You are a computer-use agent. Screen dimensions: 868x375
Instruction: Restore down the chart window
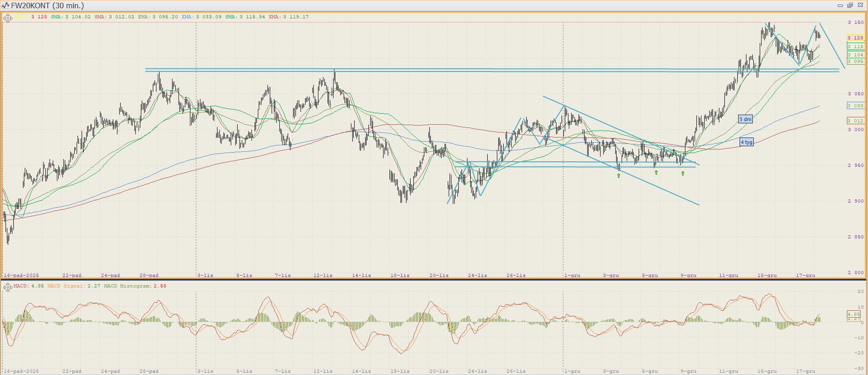click(850, 6)
